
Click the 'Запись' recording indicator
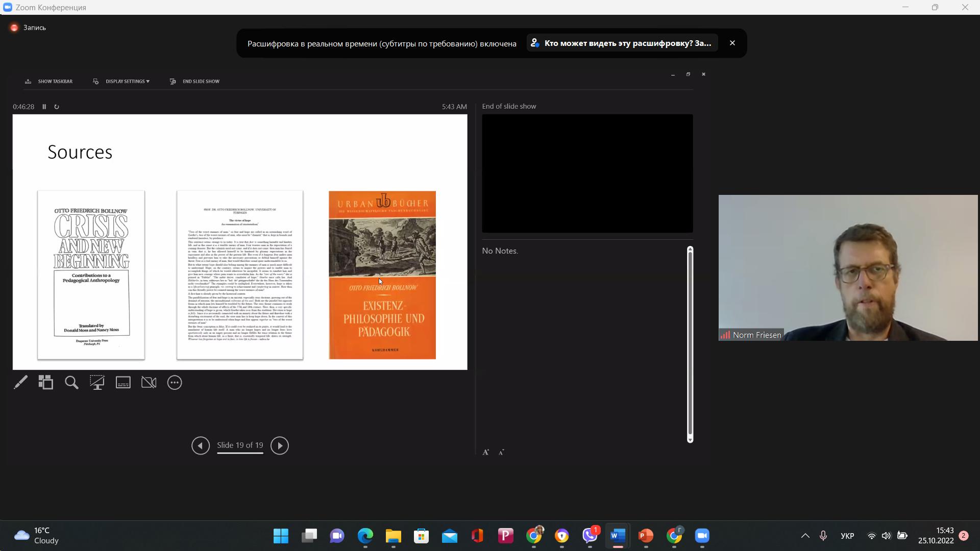pyautogui.click(x=29, y=28)
